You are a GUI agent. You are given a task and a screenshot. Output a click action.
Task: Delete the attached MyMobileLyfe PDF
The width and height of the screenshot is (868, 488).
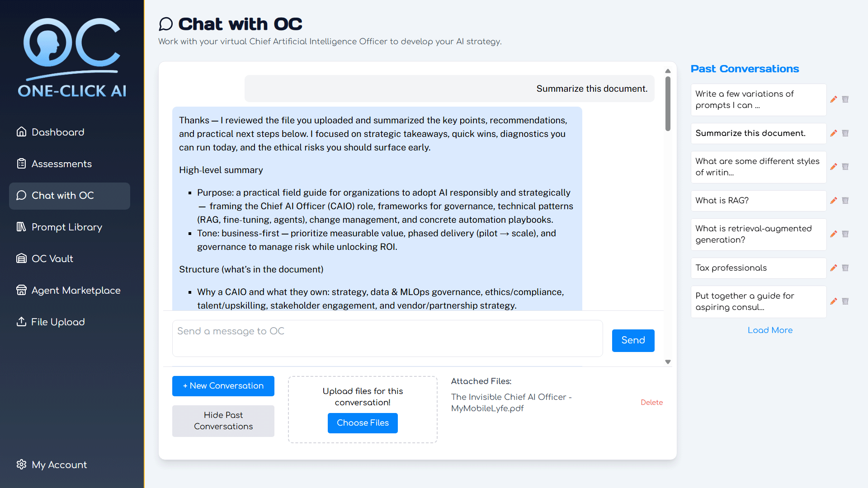[651, 403]
